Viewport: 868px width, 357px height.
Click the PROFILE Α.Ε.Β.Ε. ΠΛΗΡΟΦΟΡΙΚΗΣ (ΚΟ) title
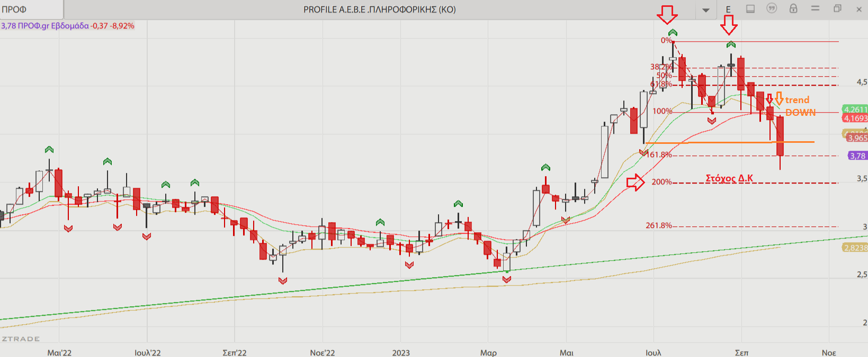(379, 10)
